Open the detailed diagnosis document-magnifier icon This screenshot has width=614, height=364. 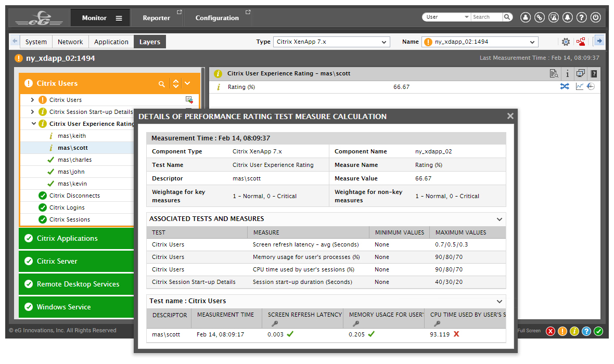(x=554, y=73)
